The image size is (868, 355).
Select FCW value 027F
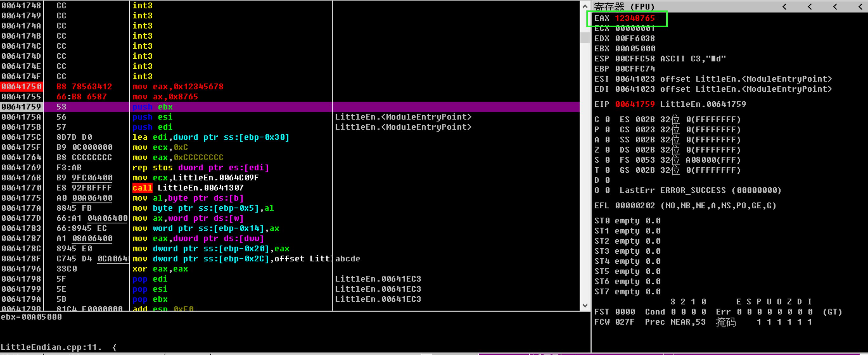pyautogui.click(x=625, y=322)
